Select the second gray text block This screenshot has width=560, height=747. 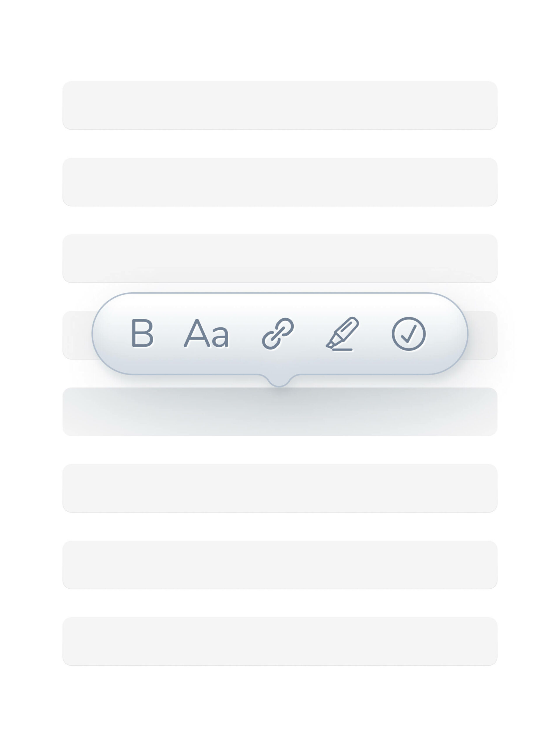[280, 182]
